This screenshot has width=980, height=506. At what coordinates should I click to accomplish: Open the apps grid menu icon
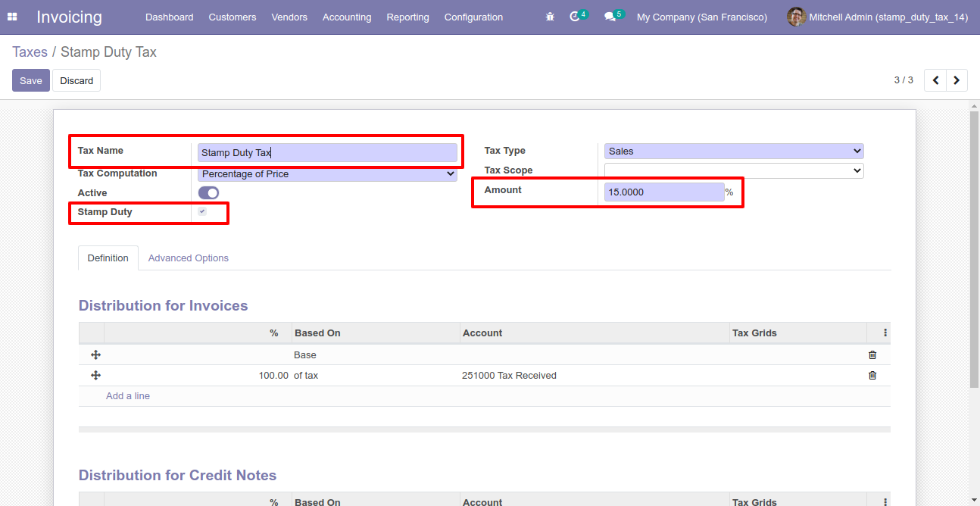(12, 17)
